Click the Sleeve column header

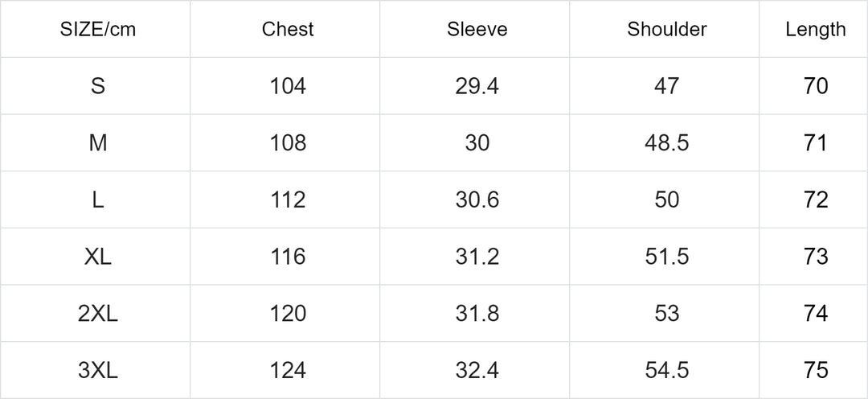coord(477,30)
